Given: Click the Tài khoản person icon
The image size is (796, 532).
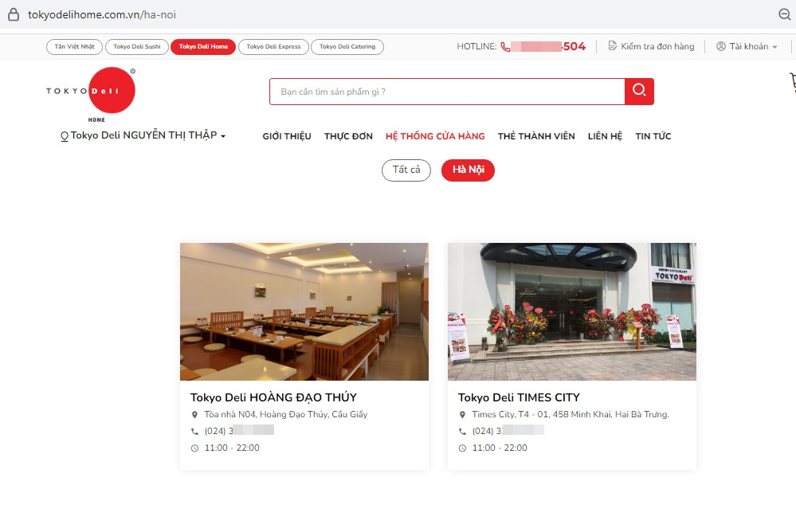Looking at the screenshot, I should tap(720, 46).
